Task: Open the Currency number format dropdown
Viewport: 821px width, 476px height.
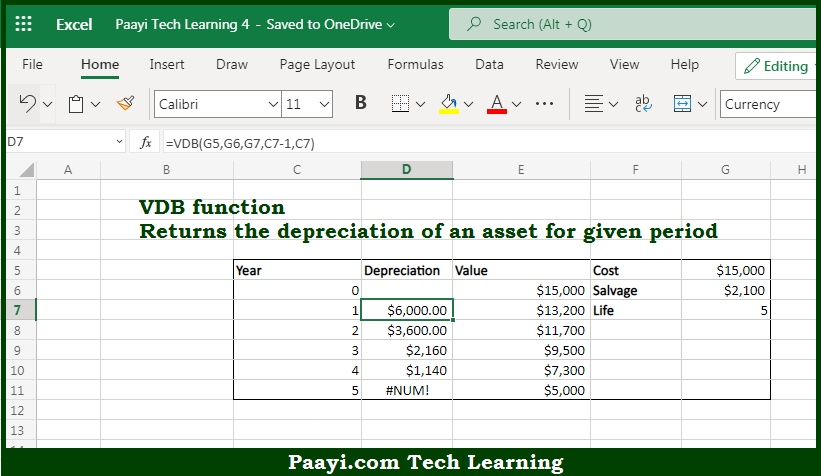Action: coord(768,104)
